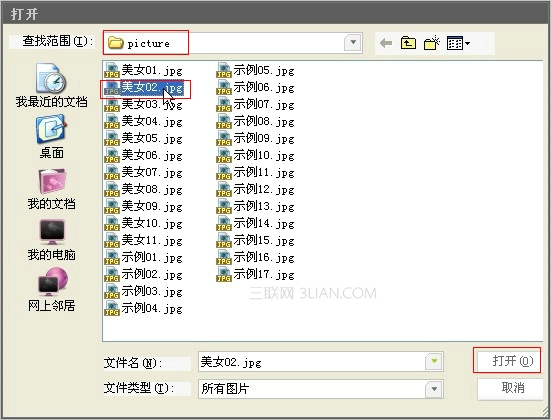Expand the Look in (查找范围) dropdown arrow
This screenshot has height=420, width=551.
353,43
